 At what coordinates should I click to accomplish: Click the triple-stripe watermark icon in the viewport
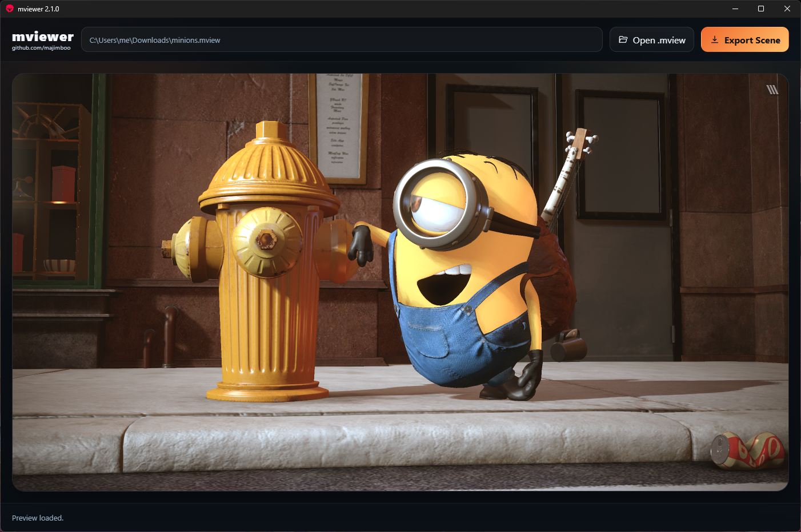pyautogui.click(x=773, y=88)
